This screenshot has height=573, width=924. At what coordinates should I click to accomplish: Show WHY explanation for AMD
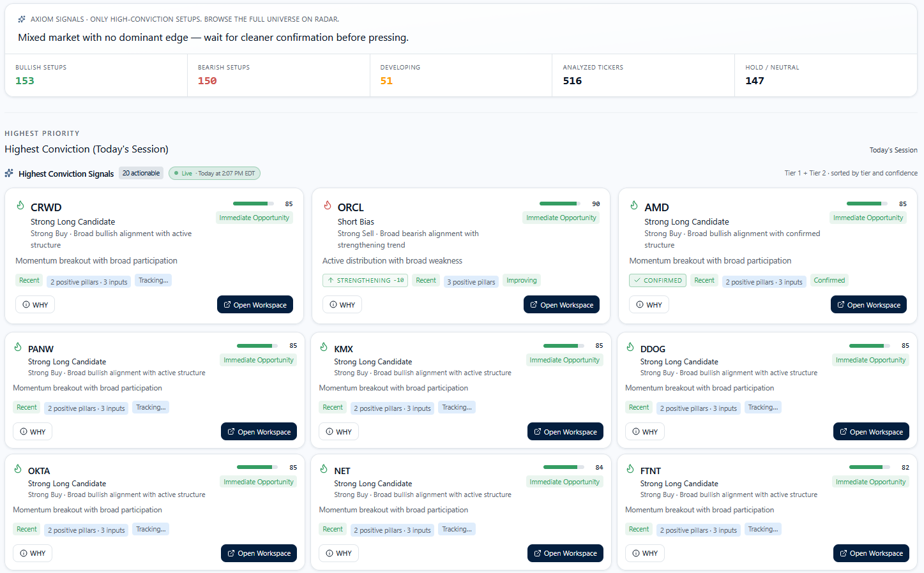pos(649,304)
